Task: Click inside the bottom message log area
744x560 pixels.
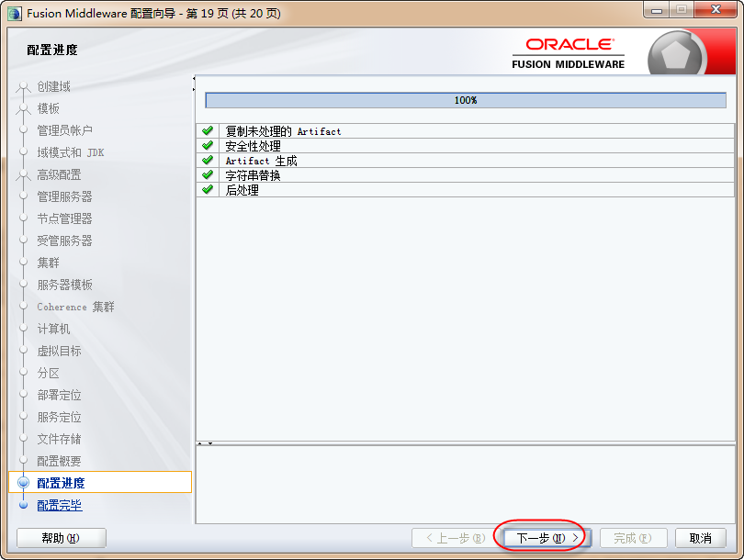Action: pos(466,485)
